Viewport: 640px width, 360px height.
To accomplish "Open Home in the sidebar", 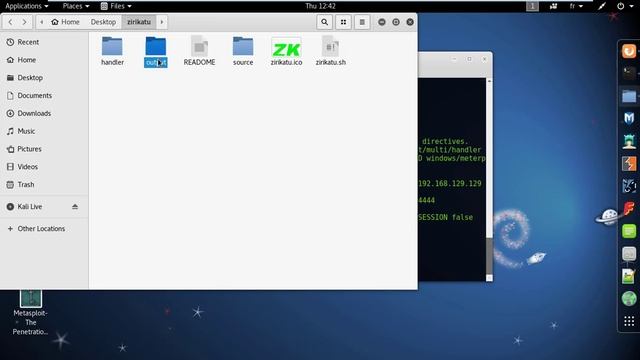I will [44, 60].
